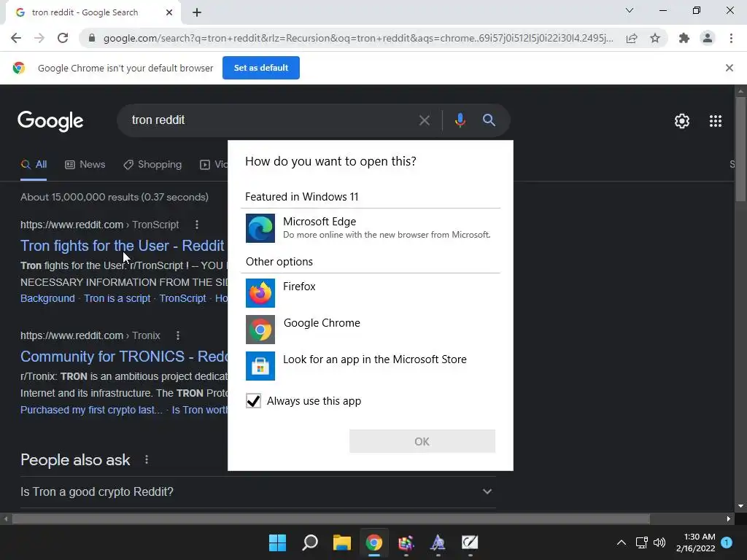The height and width of the screenshot is (560, 747).
Task: Open Google quick settings gear
Action: pyautogui.click(x=682, y=121)
